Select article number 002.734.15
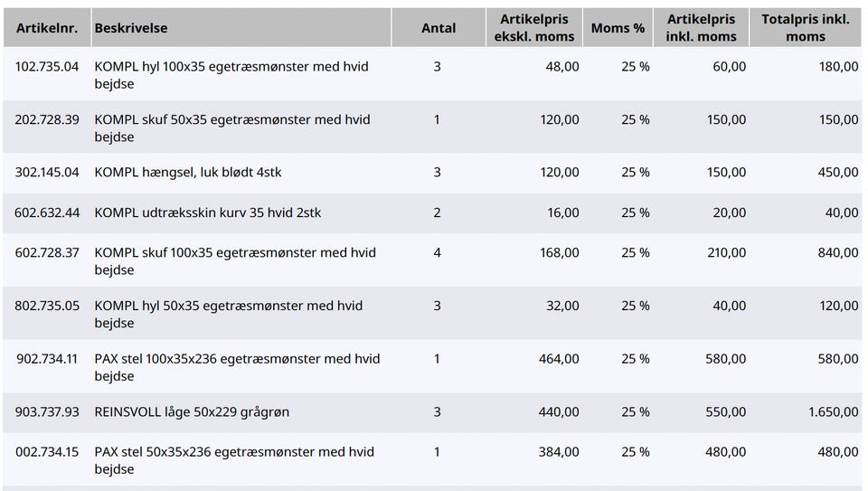868x491 pixels. click(x=47, y=452)
